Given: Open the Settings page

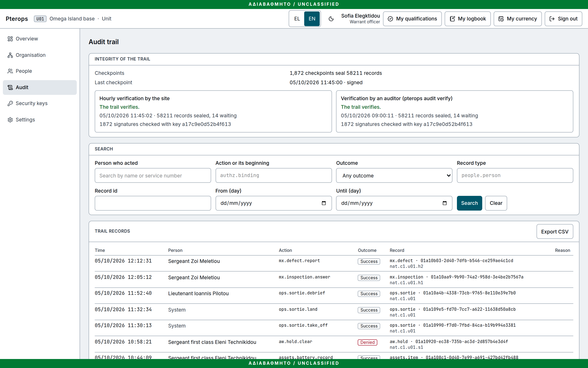Looking at the screenshot, I should pos(40,120).
